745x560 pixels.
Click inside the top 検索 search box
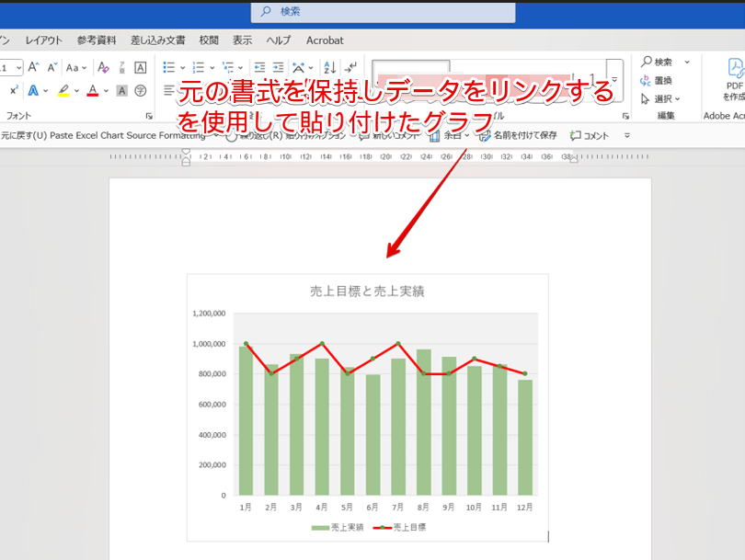tap(382, 14)
